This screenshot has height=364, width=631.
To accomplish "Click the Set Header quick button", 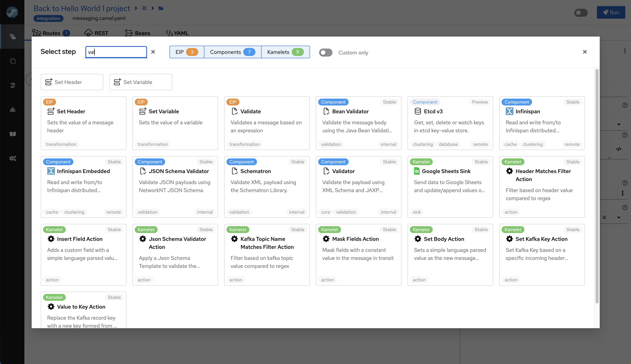I will click(x=72, y=82).
